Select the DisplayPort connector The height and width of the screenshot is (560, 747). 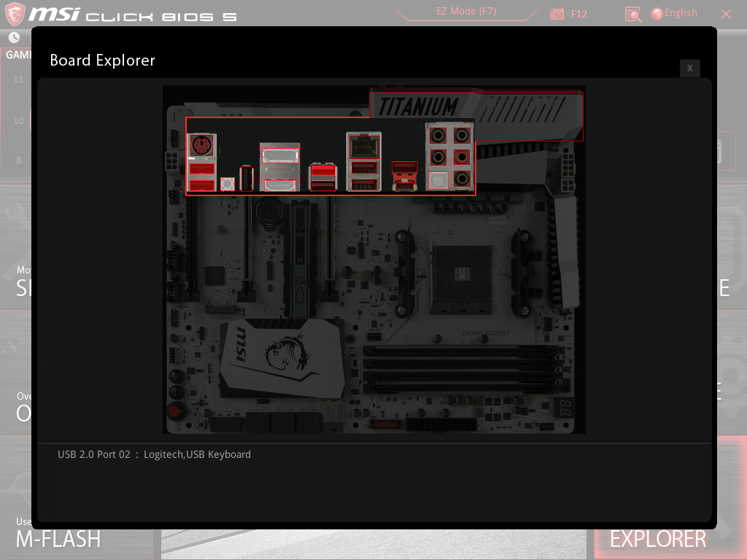(x=280, y=155)
